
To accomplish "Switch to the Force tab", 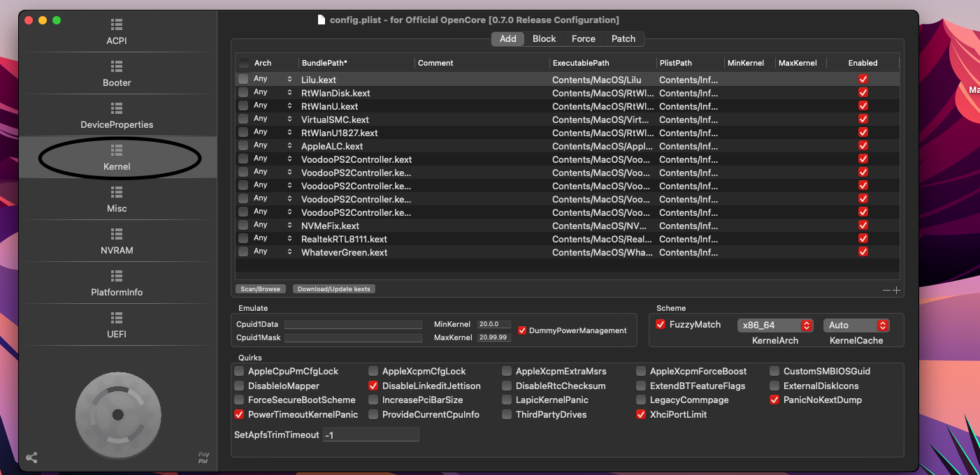I will point(584,39).
